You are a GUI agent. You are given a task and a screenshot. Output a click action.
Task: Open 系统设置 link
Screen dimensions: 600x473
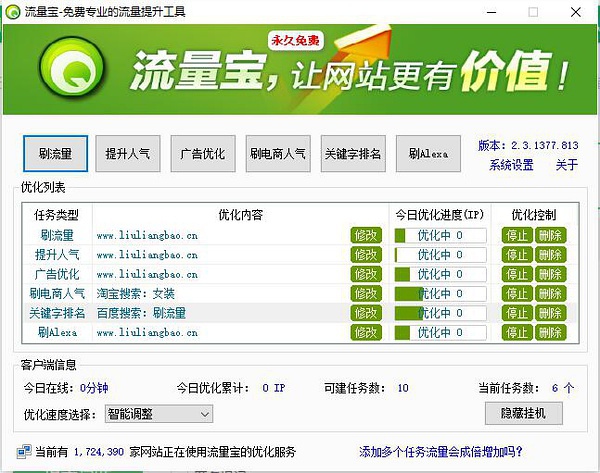pyautogui.click(x=511, y=165)
